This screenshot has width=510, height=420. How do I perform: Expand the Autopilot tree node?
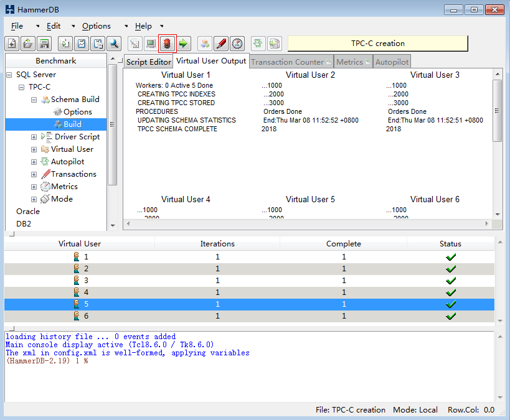tap(34, 162)
